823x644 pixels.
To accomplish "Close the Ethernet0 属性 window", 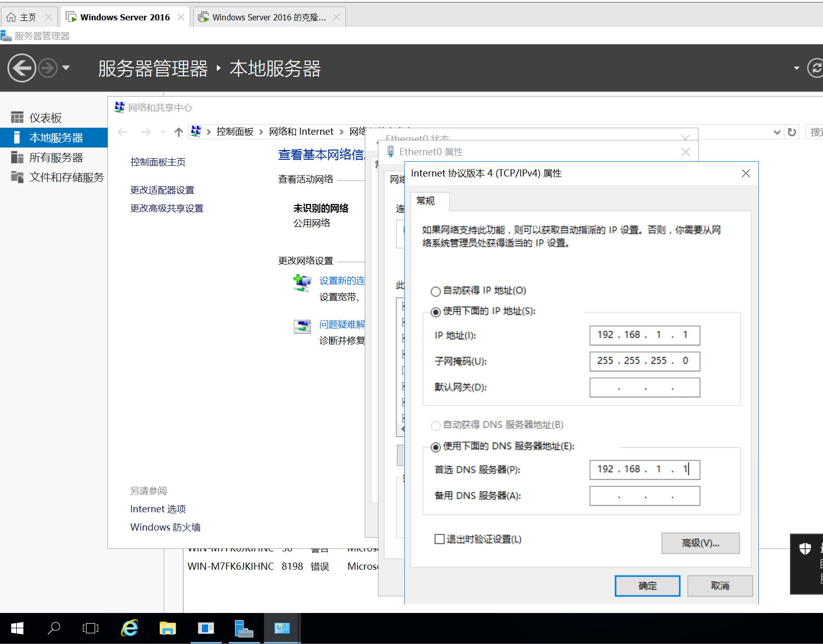I will [686, 152].
